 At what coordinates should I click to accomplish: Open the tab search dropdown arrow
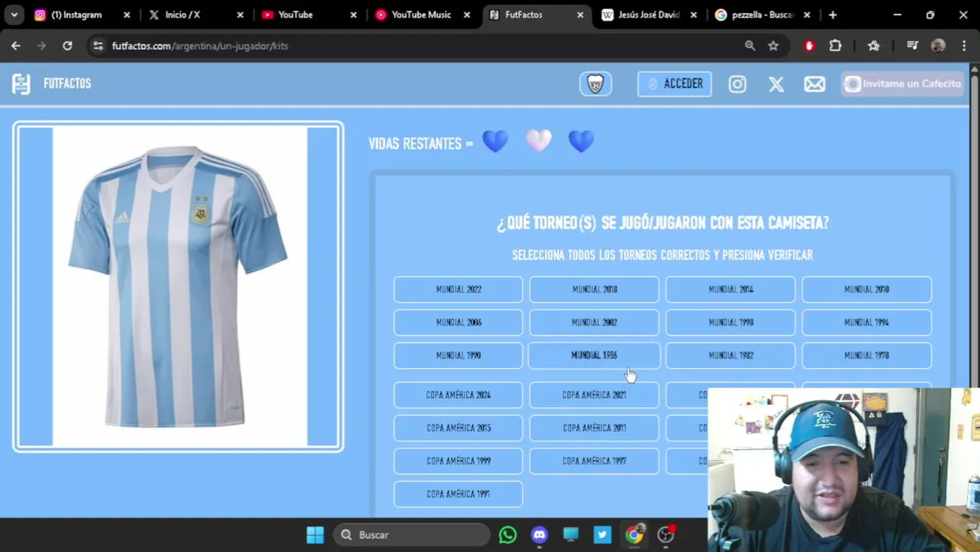click(x=14, y=15)
